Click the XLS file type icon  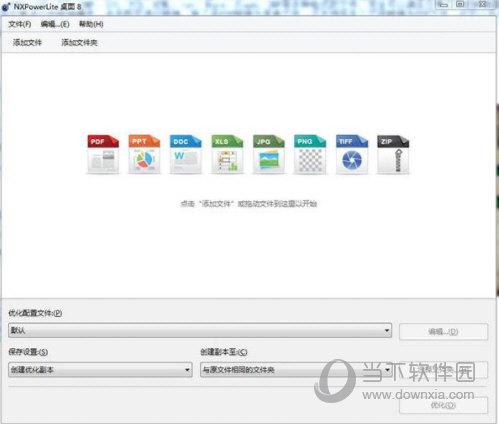tap(227, 154)
